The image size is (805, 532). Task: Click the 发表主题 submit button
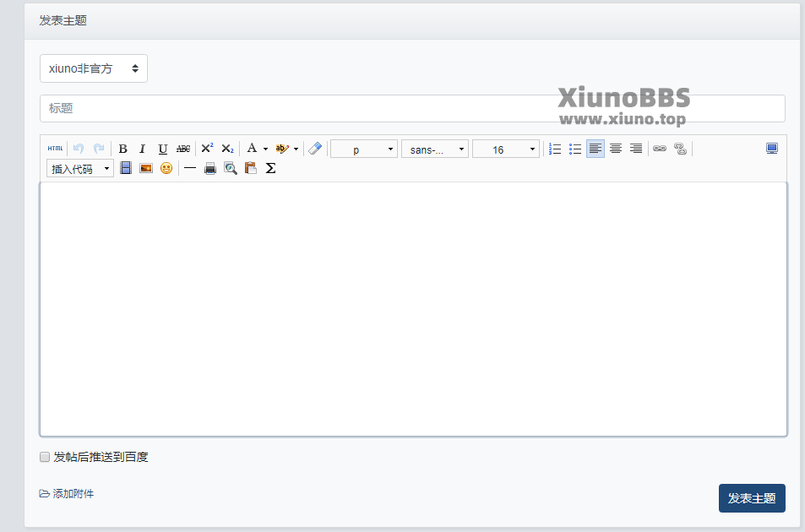tap(752, 498)
